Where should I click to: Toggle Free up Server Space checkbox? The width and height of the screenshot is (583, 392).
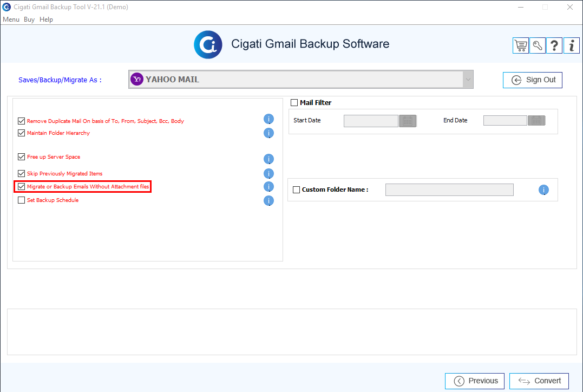coord(21,156)
